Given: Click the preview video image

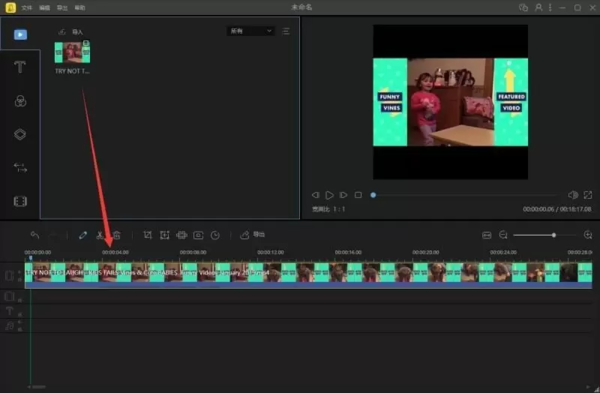Looking at the screenshot, I should point(450,102).
